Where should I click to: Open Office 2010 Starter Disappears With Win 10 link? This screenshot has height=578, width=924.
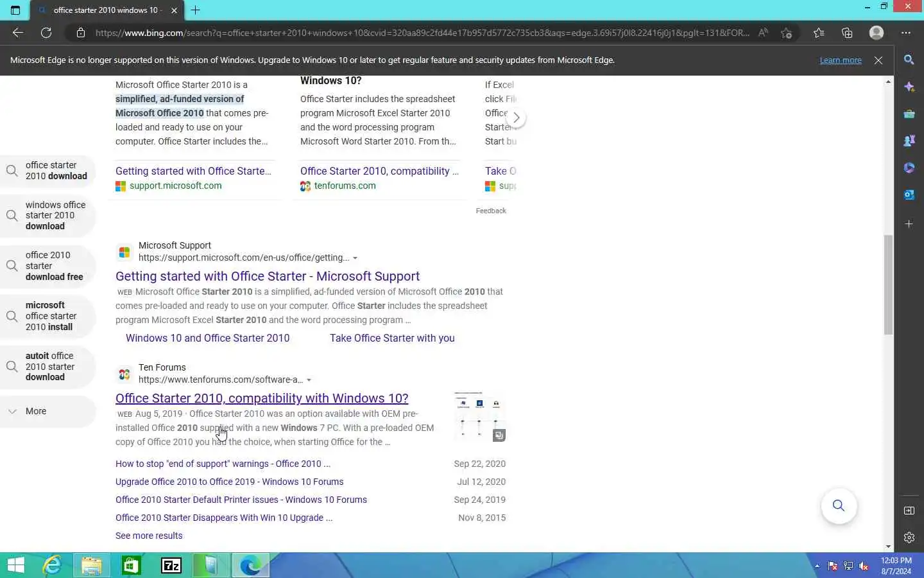click(224, 518)
